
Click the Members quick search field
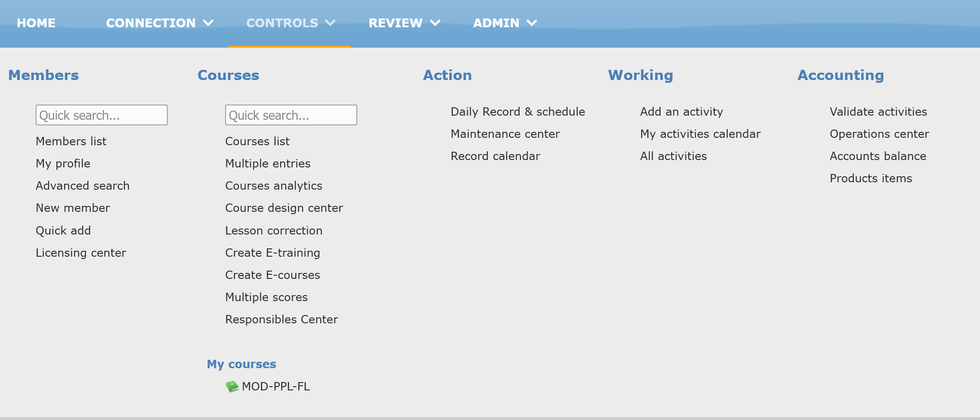pyautogui.click(x=102, y=115)
